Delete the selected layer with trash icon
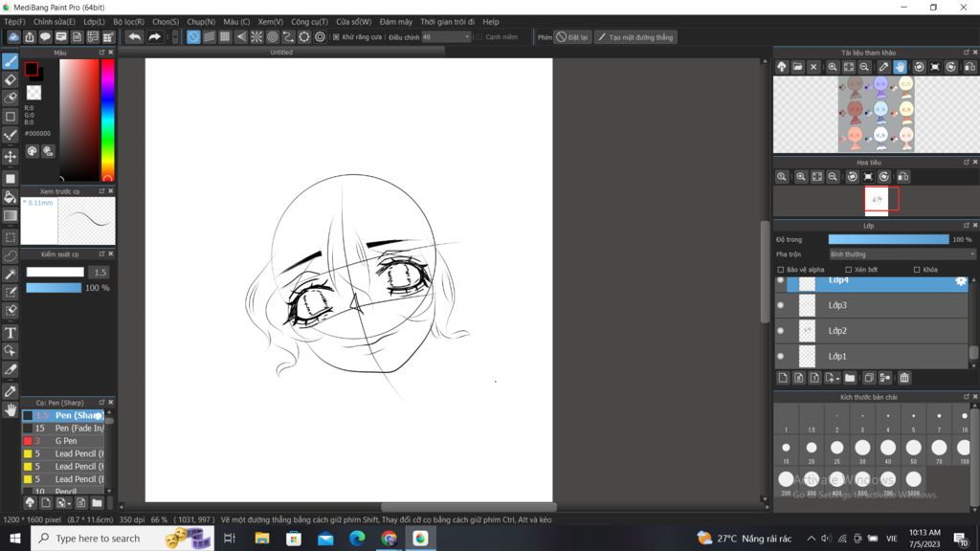The width and height of the screenshot is (980, 551). coord(903,378)
